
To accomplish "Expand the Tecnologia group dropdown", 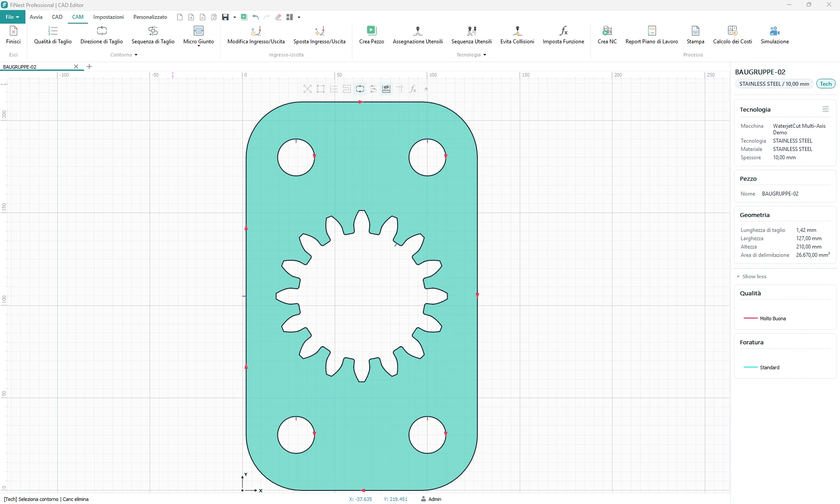I will [x=485, y=55].
